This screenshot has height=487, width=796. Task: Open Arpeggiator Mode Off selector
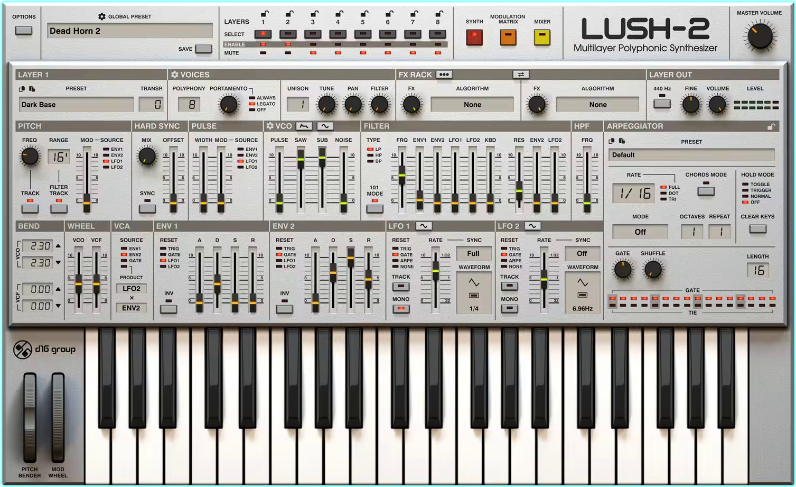640,232
